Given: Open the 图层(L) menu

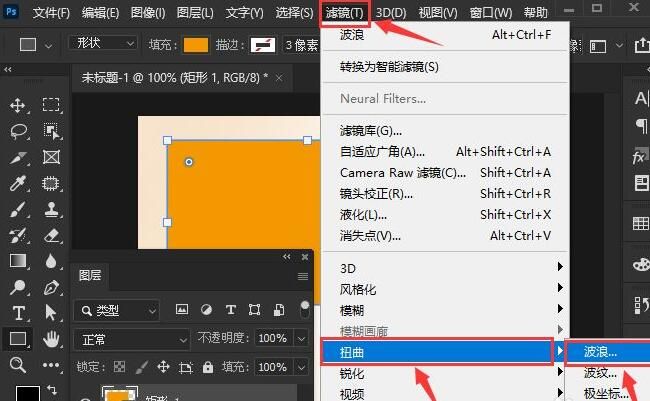Looking at the screenshot, I should (195, 12).
